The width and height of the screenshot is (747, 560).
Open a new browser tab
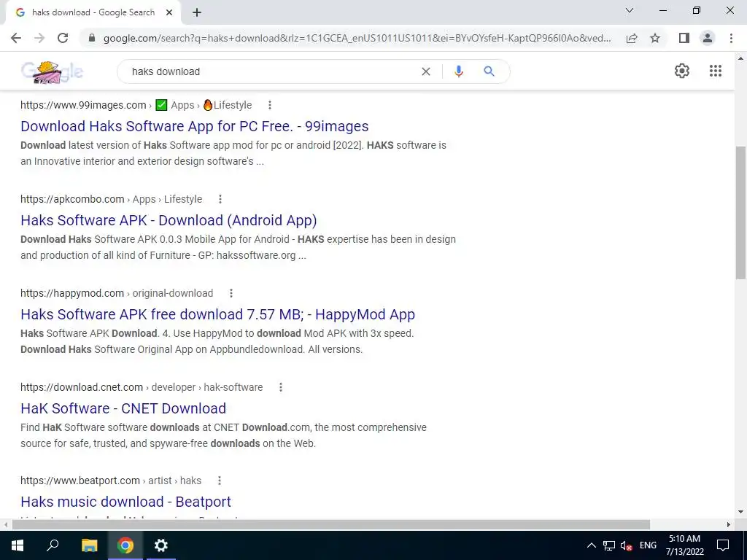point(197,13)
